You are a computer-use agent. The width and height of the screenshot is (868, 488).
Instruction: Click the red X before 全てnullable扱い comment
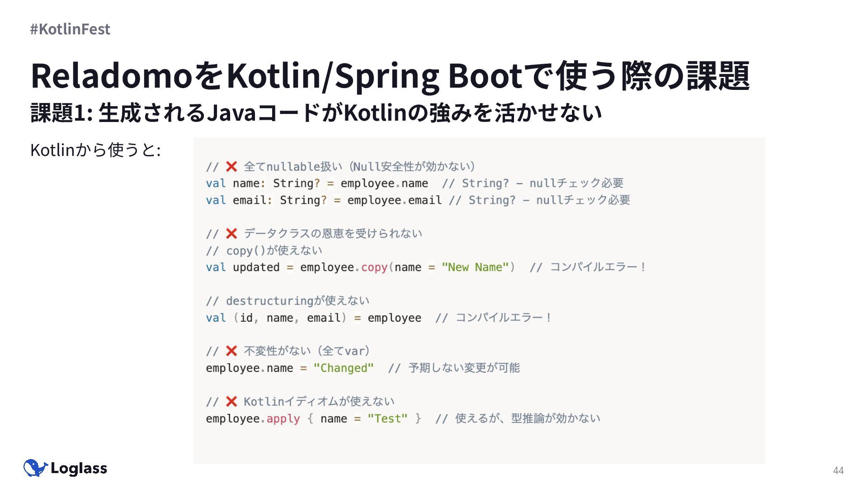(231, 167)
